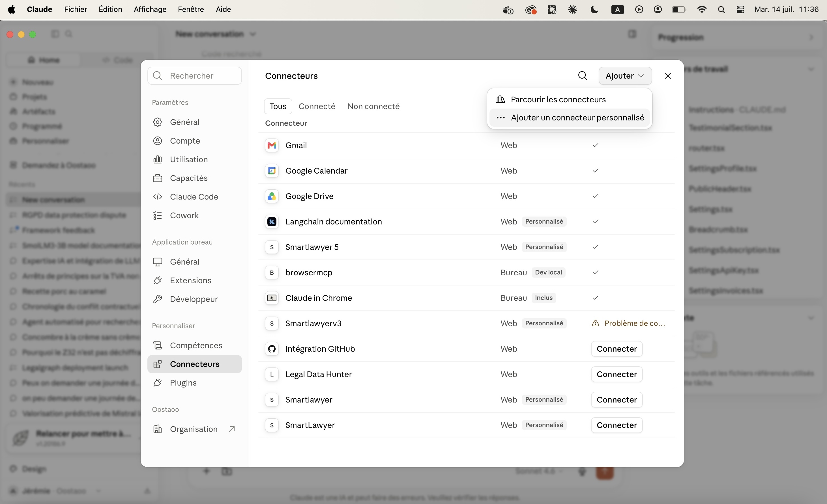Open Claude Code settings
The width and height of the screenshot is (827, 504).
point(194,197)
